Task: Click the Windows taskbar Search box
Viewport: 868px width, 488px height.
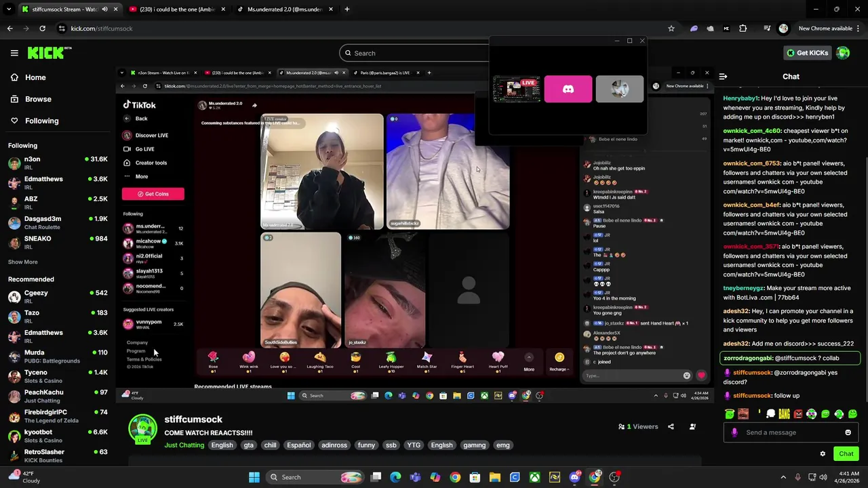Action: tap(313, 477)
